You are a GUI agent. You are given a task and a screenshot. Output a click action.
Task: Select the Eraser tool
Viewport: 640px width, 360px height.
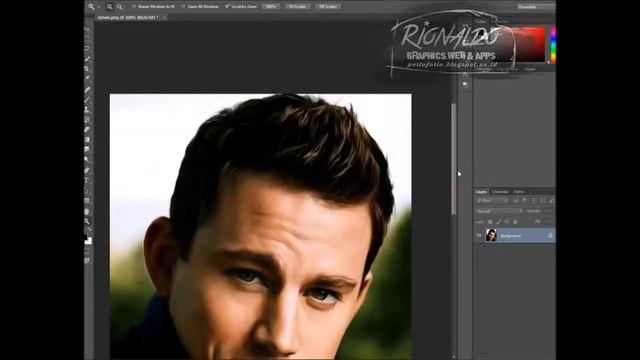click(x=88, y=130)
